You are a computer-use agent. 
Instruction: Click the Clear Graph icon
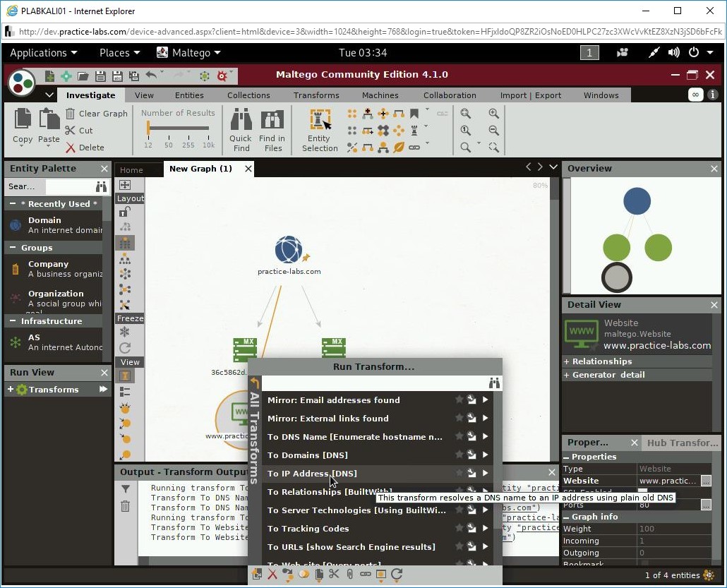[71, 114]
